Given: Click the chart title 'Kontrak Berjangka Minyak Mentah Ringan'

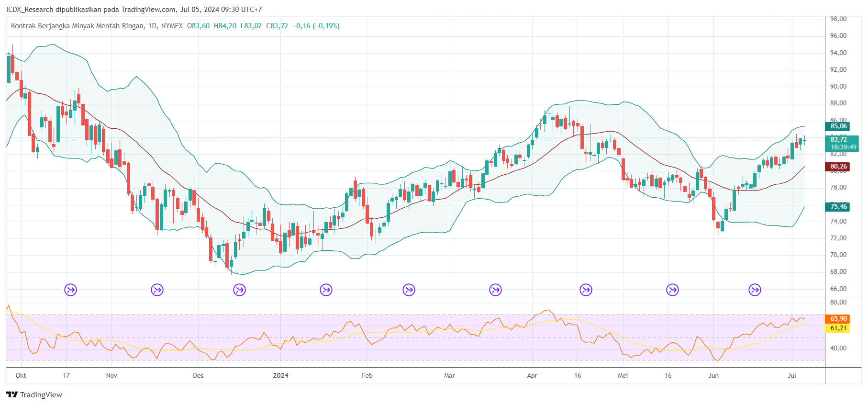Looking at the screenshot, I should [77, 26].
